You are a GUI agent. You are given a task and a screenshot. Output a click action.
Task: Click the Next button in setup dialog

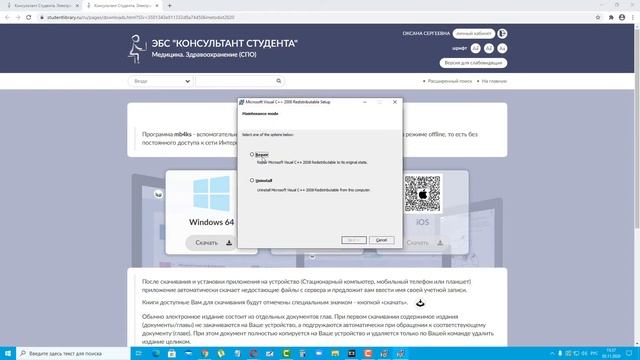[x=353, y=240]
